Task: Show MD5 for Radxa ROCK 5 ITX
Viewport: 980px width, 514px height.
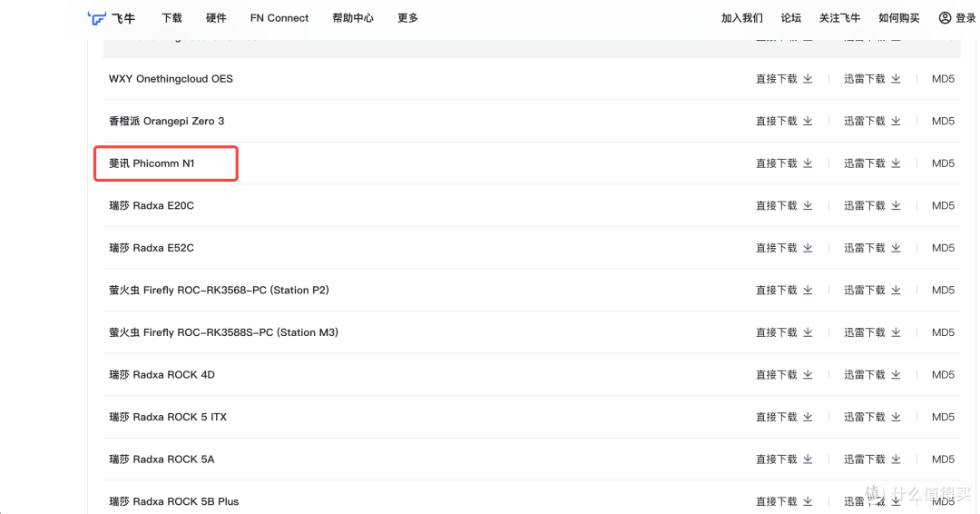Action: 943,417
